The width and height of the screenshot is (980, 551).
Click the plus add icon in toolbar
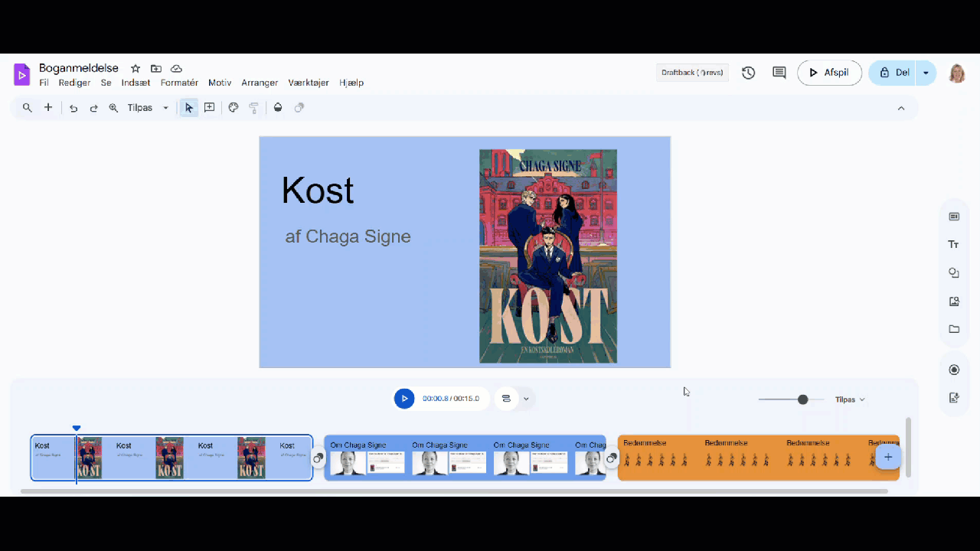click(x=48, y=108)
